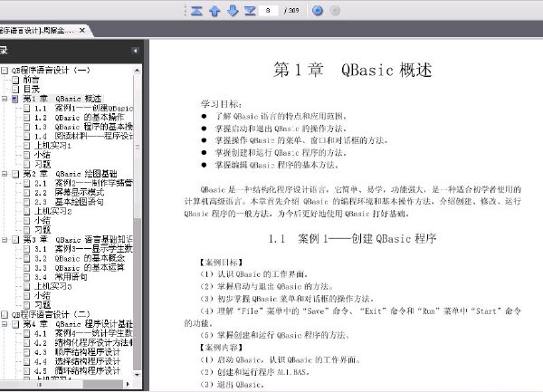543x392 pixels.
Task: Select the 第3章 QBasic 语言基础知识 bookmark
Action: (x=78, y=239)
